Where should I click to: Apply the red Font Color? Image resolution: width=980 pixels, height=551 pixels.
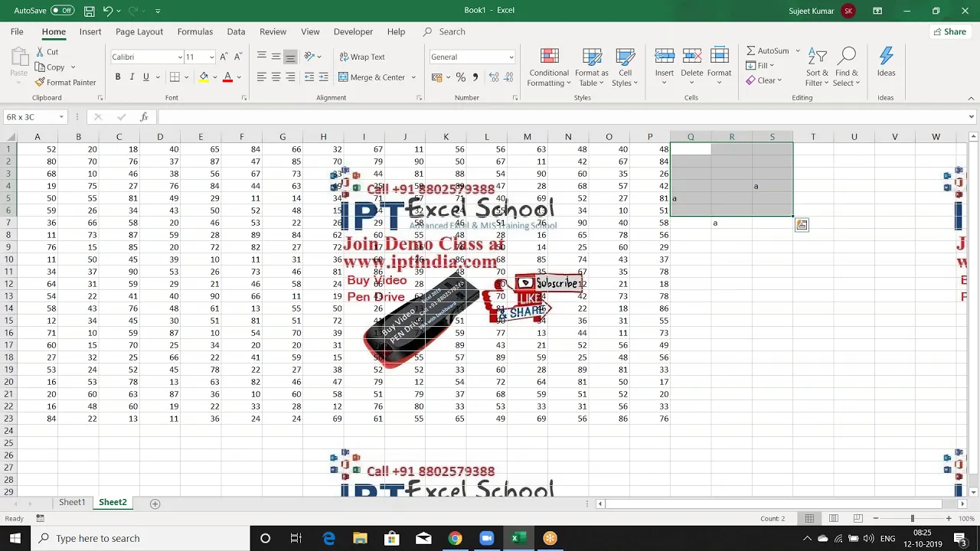tap(227, 77)
